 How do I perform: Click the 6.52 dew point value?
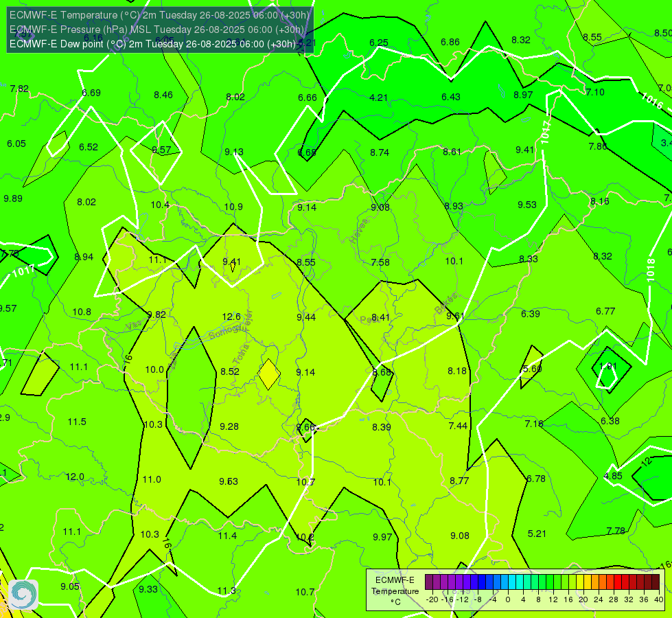pos(89,147)
